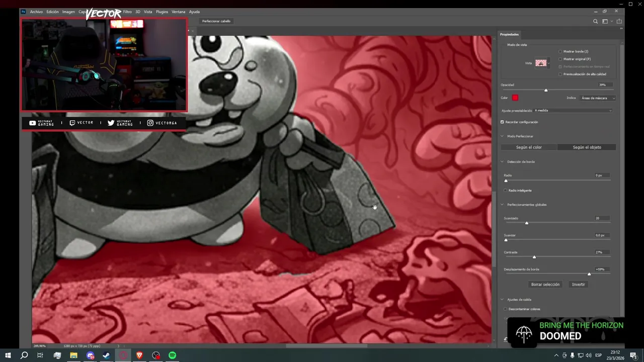Image resolution: width=644 pixels, height=362 pixels.
Task: Click the Desplazamiento de borde slider handle
Action: point(589,274)
